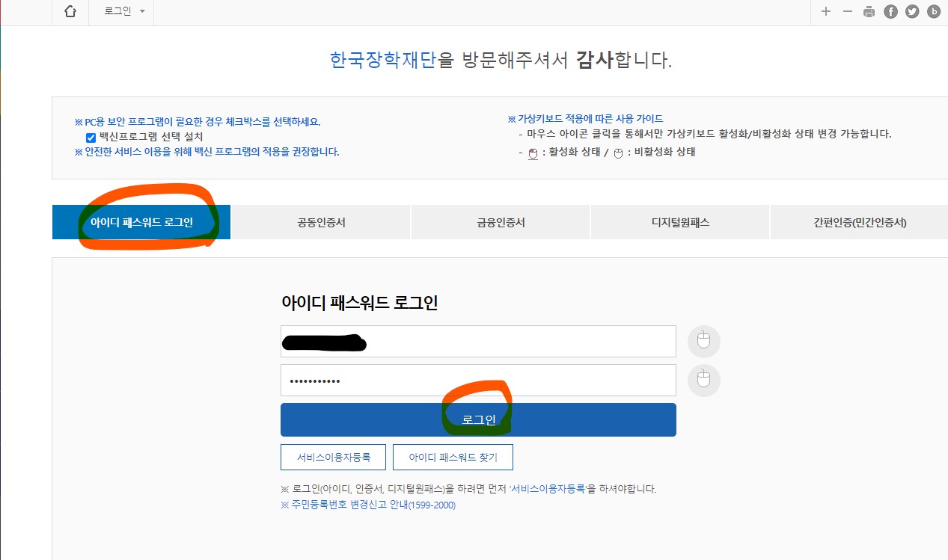Toggle virtual keyboard for password field
The height and width of the screenshot is (560, 948).
pos(703,380)
